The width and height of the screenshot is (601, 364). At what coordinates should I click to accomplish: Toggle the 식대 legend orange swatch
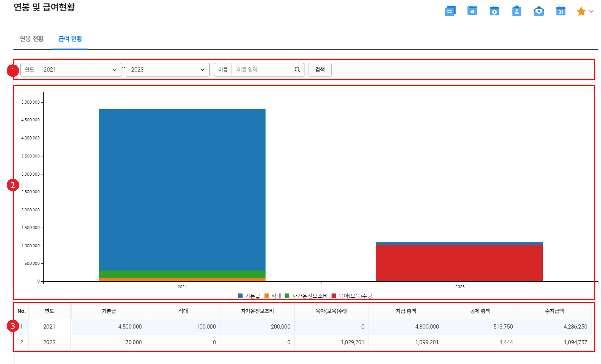click(266, 296)
